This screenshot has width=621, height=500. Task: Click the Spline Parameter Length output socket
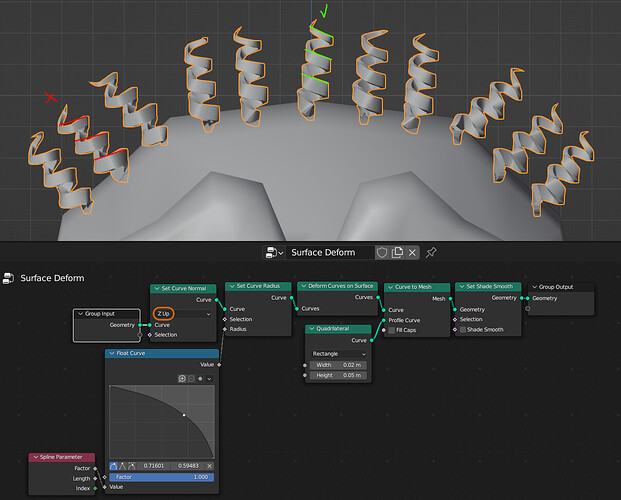point(95,479)
